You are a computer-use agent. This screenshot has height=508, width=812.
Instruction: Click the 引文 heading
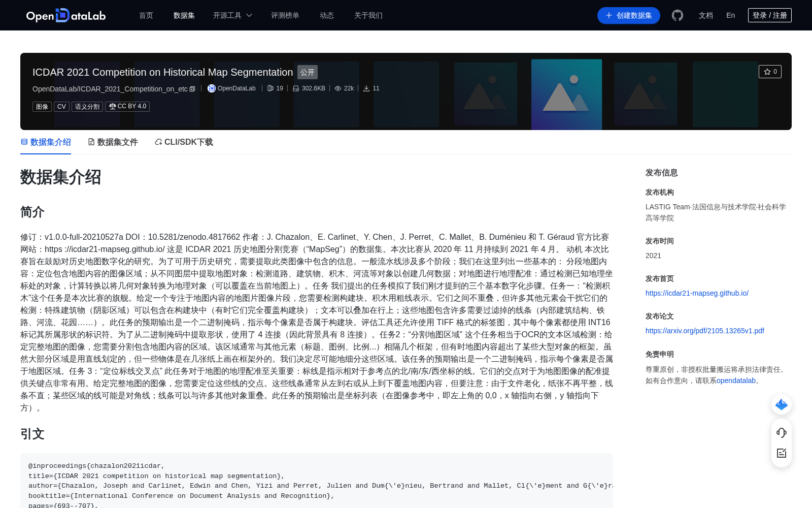tap(32, 434)
